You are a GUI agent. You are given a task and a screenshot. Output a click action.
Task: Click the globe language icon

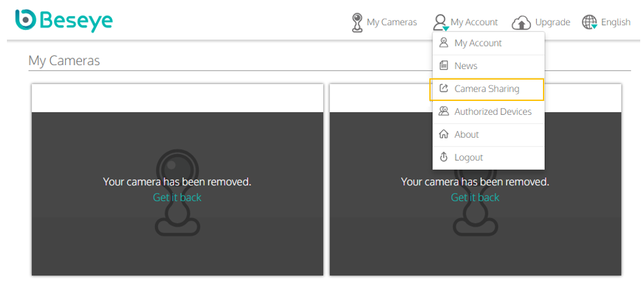point(589,22)
